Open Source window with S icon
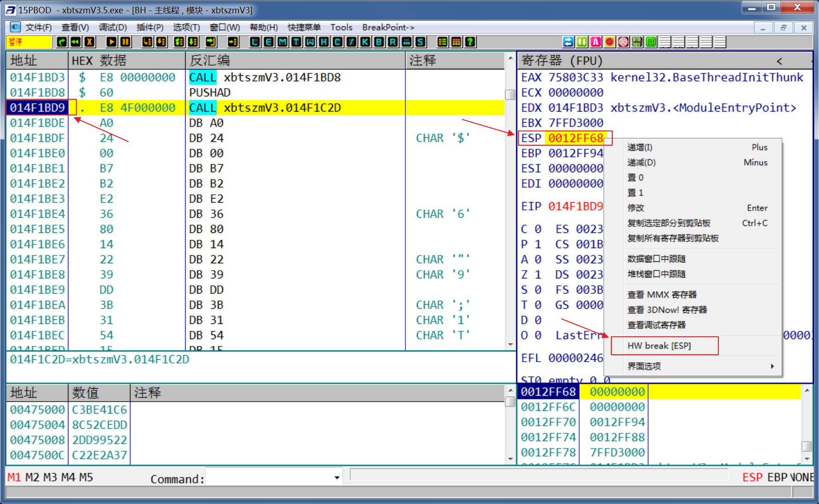This screenshot has width=819, height=504. [421, 42]
